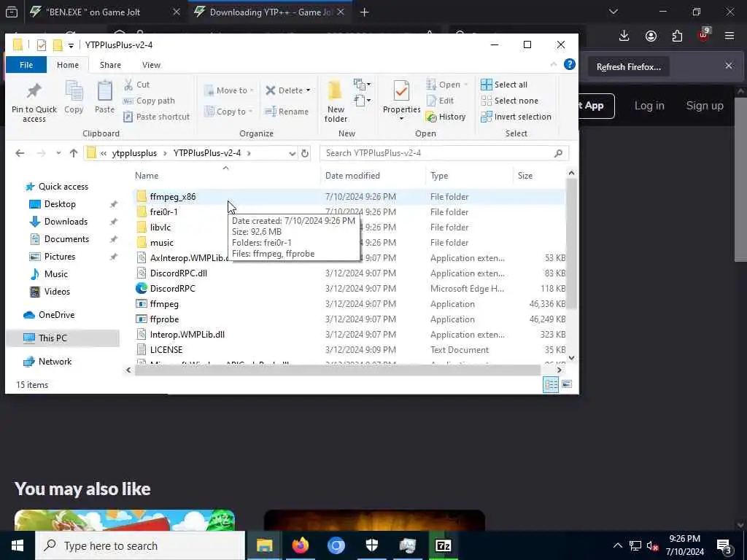Click Select none

pos(510,101)
